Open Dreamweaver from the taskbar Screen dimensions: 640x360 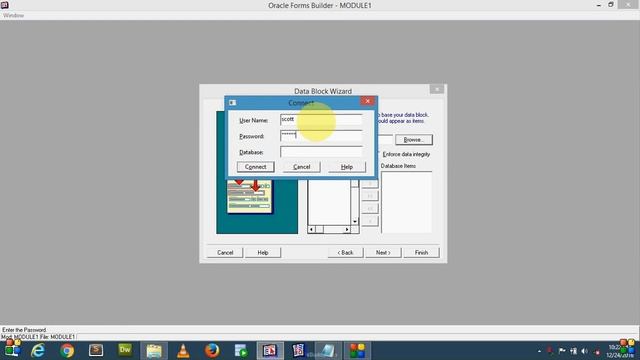pos(125,350)
